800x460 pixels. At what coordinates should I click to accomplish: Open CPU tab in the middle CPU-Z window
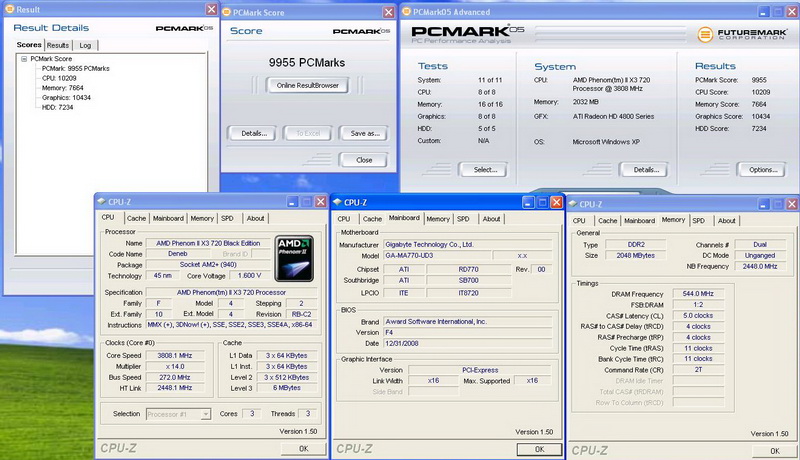(x=344, y=219)
